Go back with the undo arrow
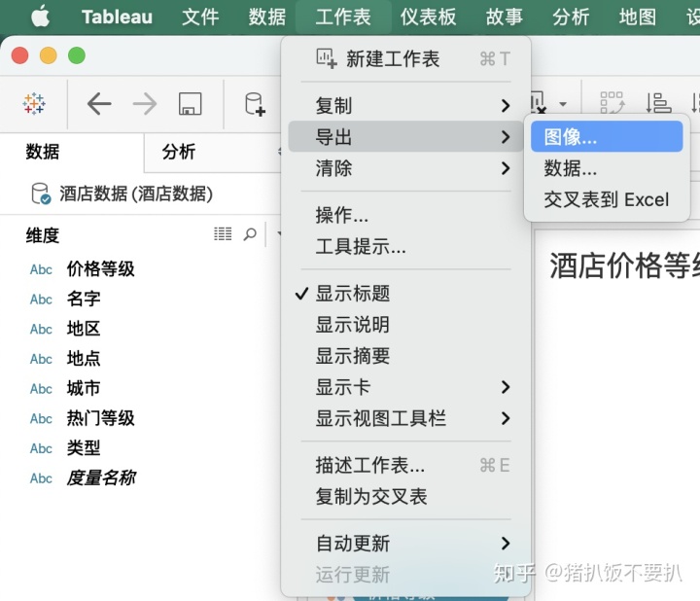700x601 pixels. [x=98, y=104]
